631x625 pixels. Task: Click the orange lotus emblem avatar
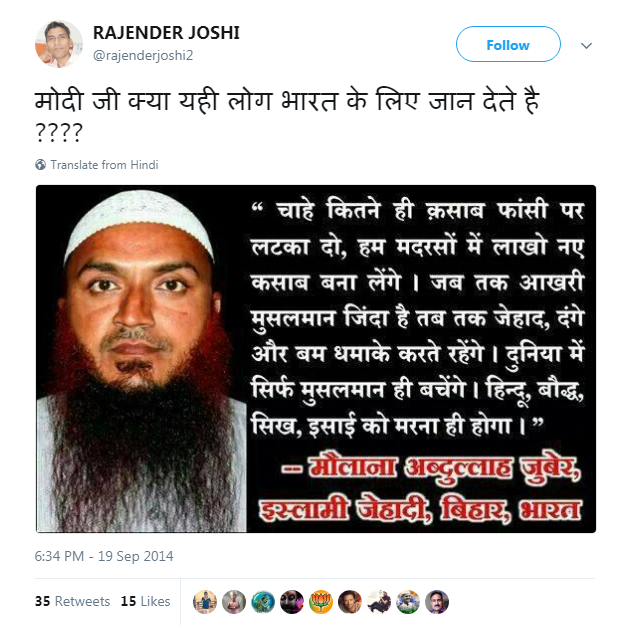[x=321, y=602]
